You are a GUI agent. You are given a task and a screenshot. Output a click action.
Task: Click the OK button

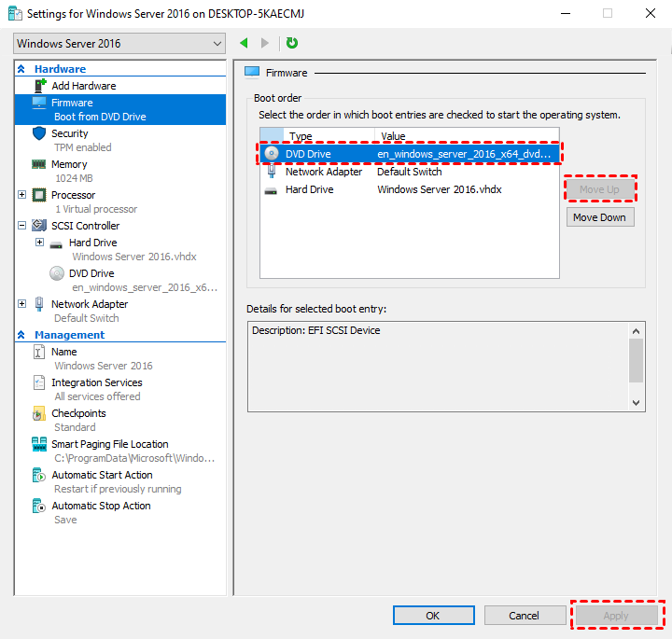point(433,616)
